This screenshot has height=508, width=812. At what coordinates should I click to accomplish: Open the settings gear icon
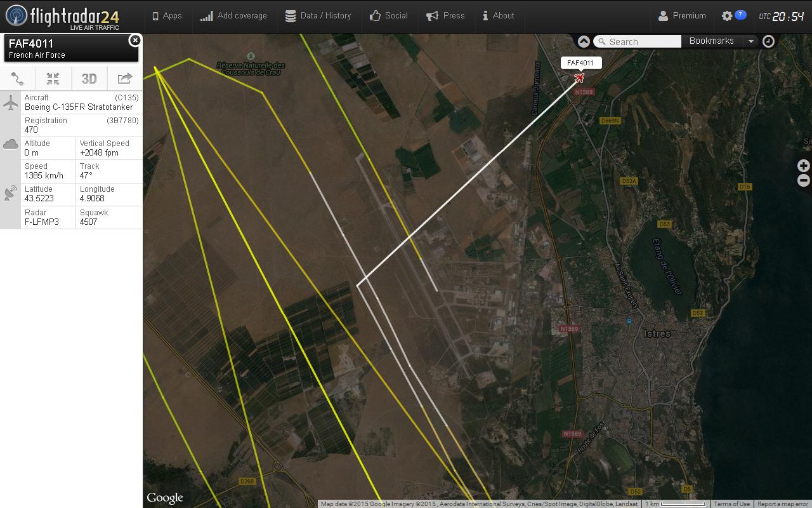(x=727, y=16)
